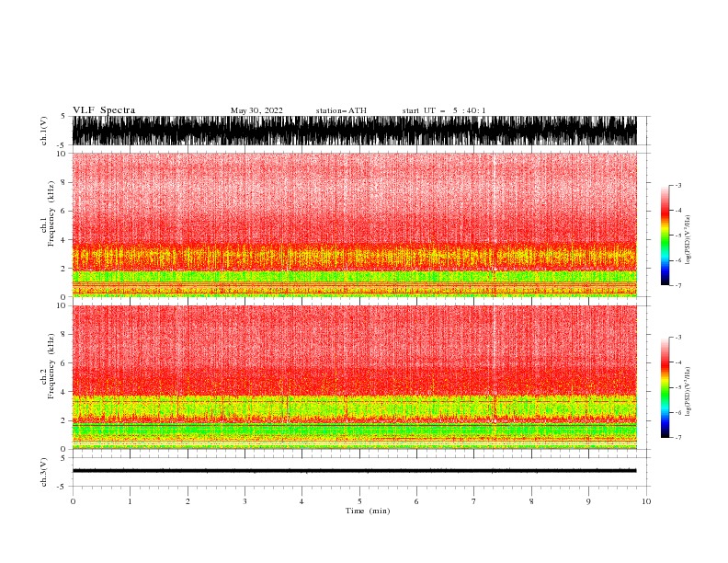The height and width of the screenshot is (563, 728).
Task: Click the "8" kHz tick of ch.1 spectrogram
Action: pyautogui.click(x=63, y=182)
